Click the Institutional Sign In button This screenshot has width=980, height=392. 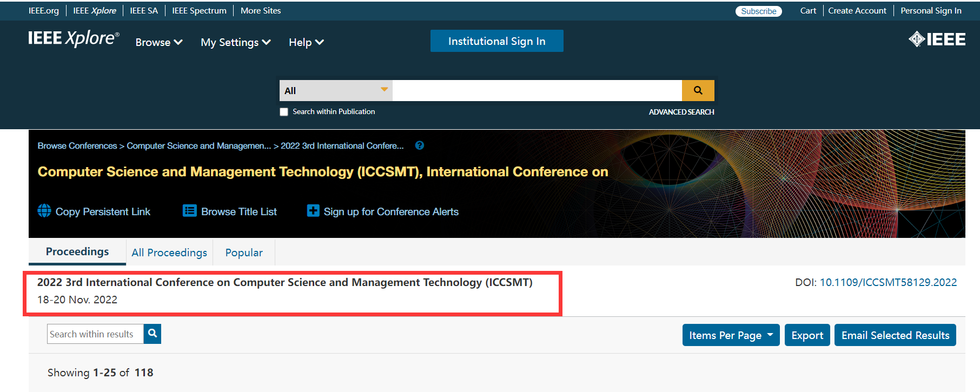[x=496, y=41]
